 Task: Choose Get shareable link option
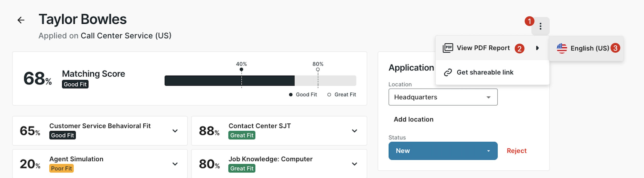485,72
